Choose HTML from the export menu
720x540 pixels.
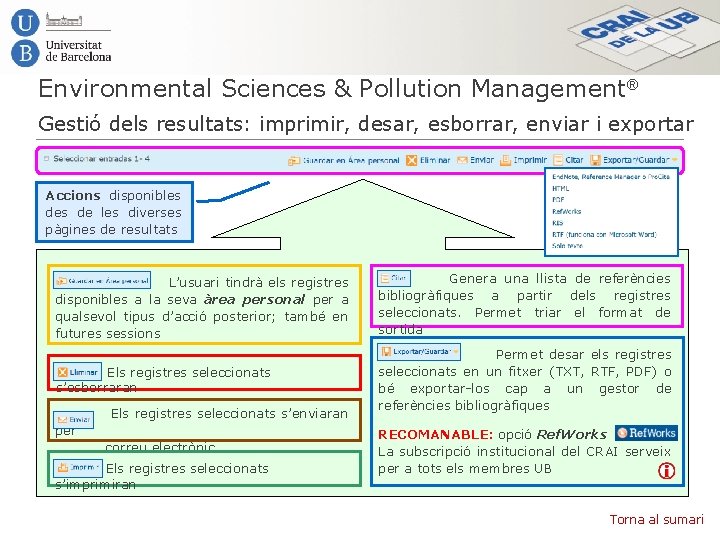click(560, 188)
